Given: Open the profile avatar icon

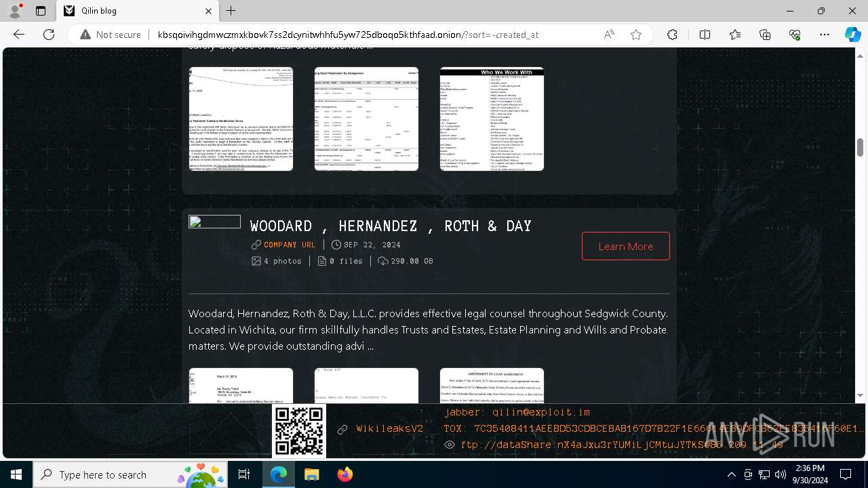Looking at the screenshot, I should [x=15, y=11].
